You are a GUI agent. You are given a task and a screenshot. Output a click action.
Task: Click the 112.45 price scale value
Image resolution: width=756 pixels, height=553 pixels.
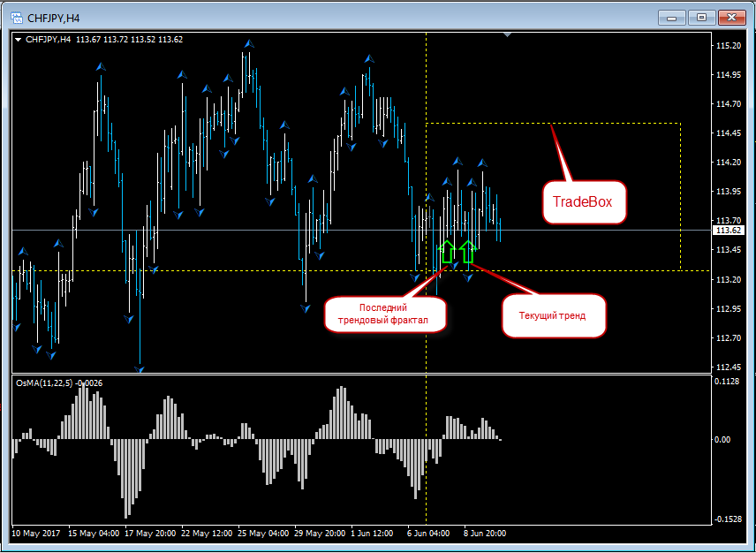[x=729, y=367]
